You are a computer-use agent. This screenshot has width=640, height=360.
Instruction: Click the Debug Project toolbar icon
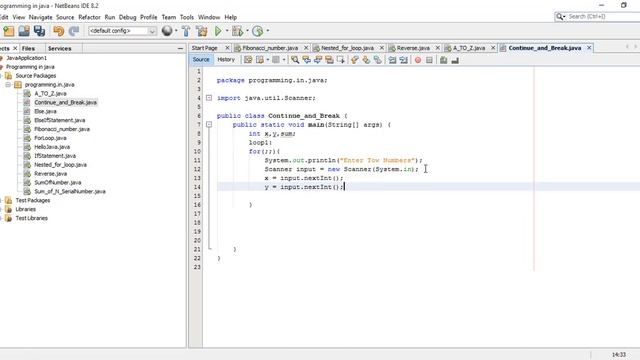click(x=237, y=31)
